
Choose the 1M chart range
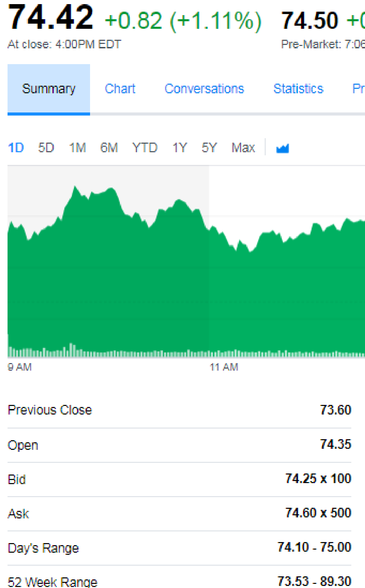pos(77,148)
